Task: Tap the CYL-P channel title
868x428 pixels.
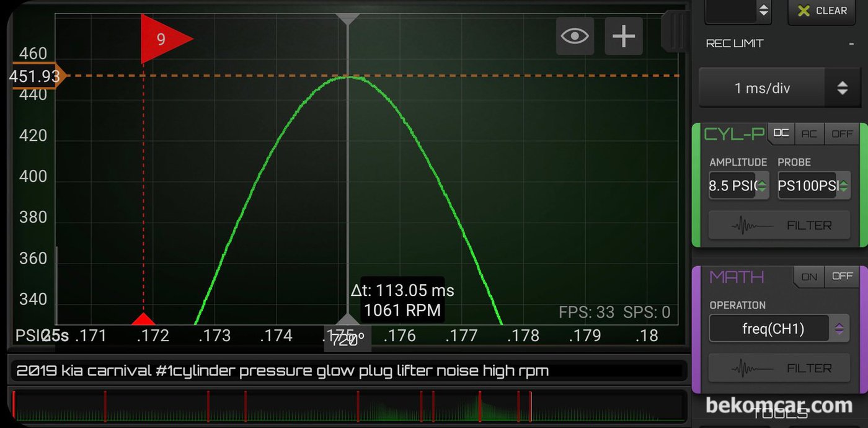Action: tap(735, 133)
